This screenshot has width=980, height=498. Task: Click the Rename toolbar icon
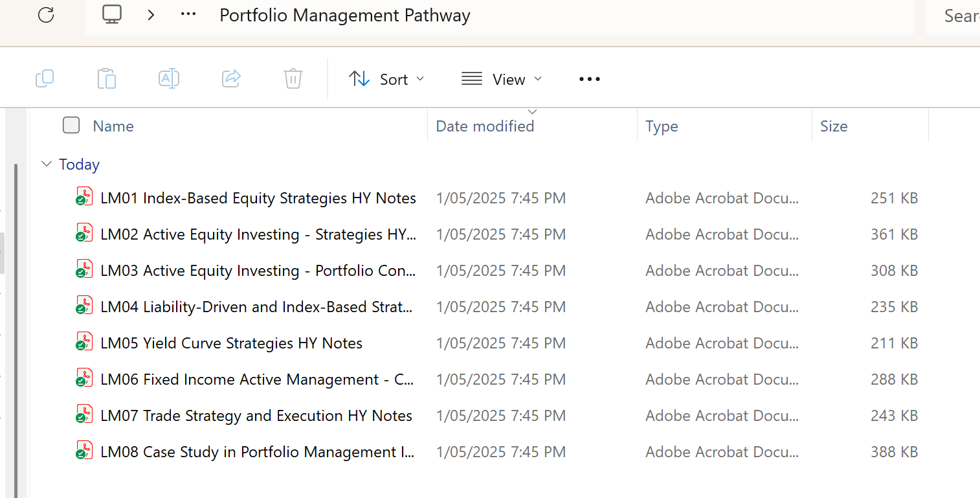click(x=168, y=79)
